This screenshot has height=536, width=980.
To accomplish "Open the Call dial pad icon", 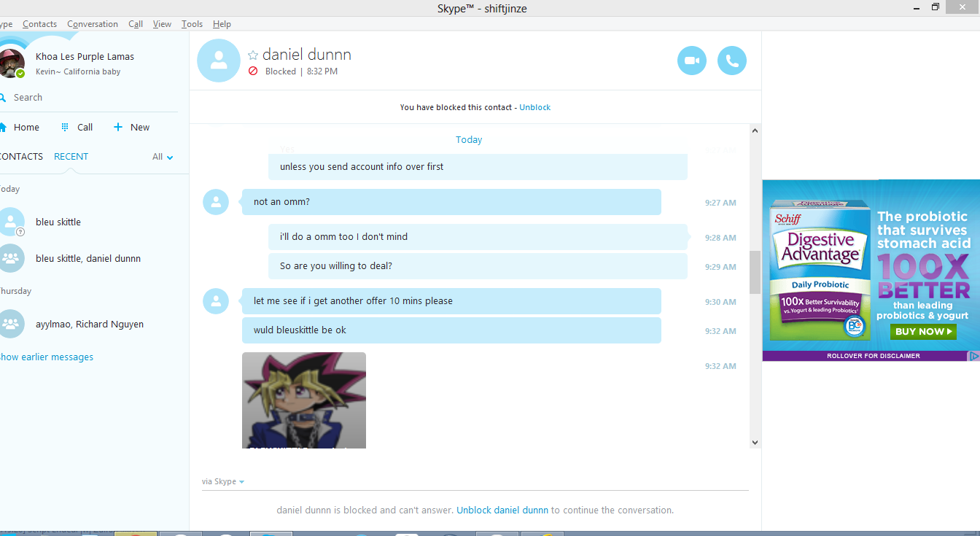I will point(65,127).
